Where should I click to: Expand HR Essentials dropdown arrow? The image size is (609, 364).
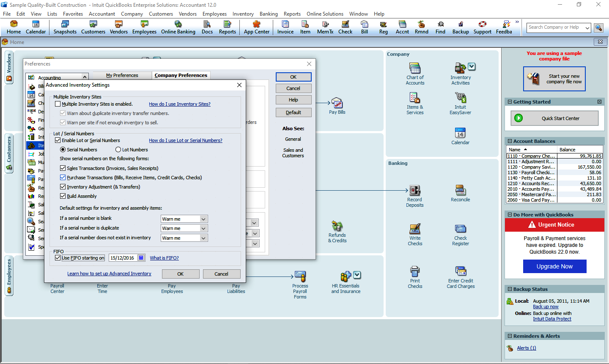click(x=357, y=275)
